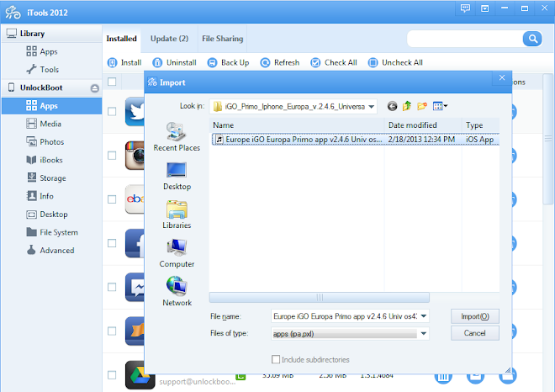Expand the File name dropdown arrow
This screenshot has width=555, height=392.
tap(424, 315)
